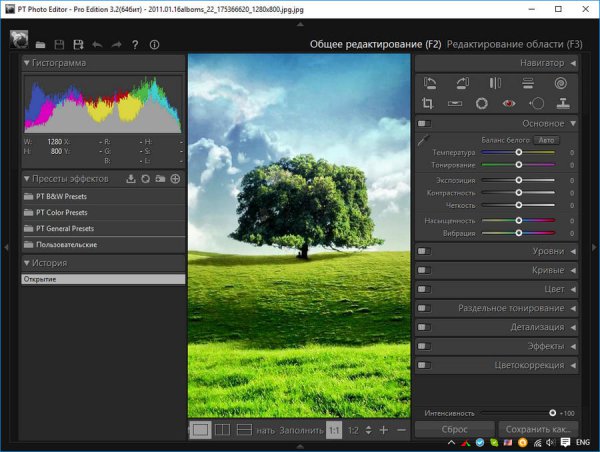600x452 pixels.
Task: Collapse the История panel
Action: click(x=26, y=263)
